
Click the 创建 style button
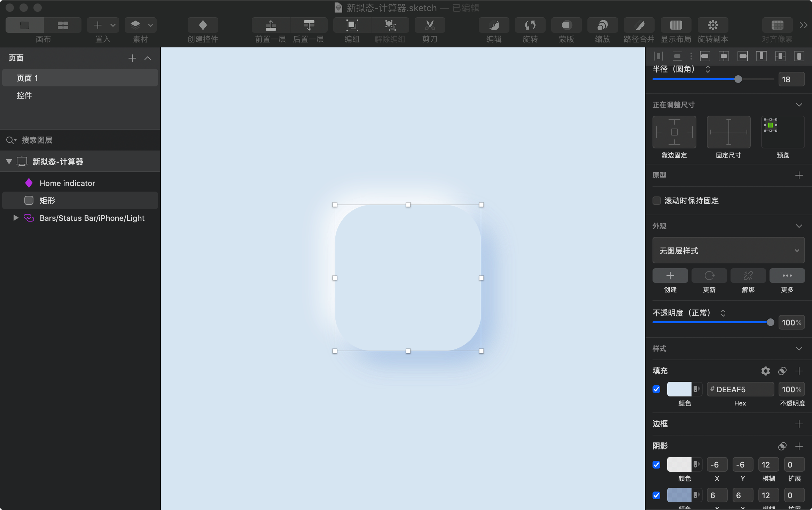670,276
